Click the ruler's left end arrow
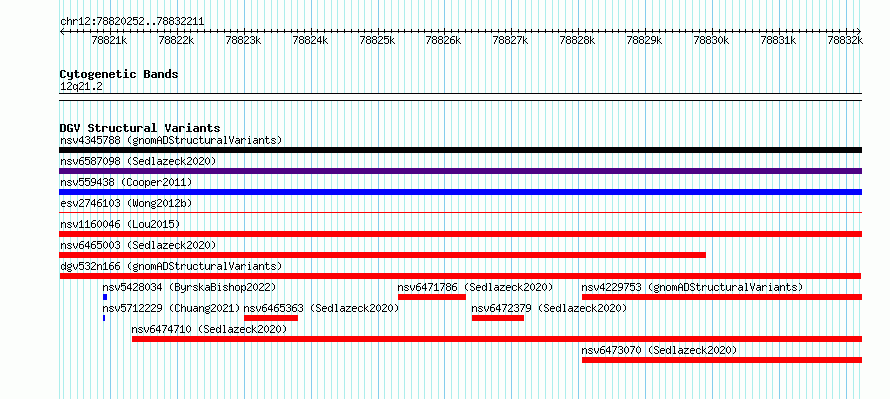This screenshot has width=890, height=399. coord(62,31)
